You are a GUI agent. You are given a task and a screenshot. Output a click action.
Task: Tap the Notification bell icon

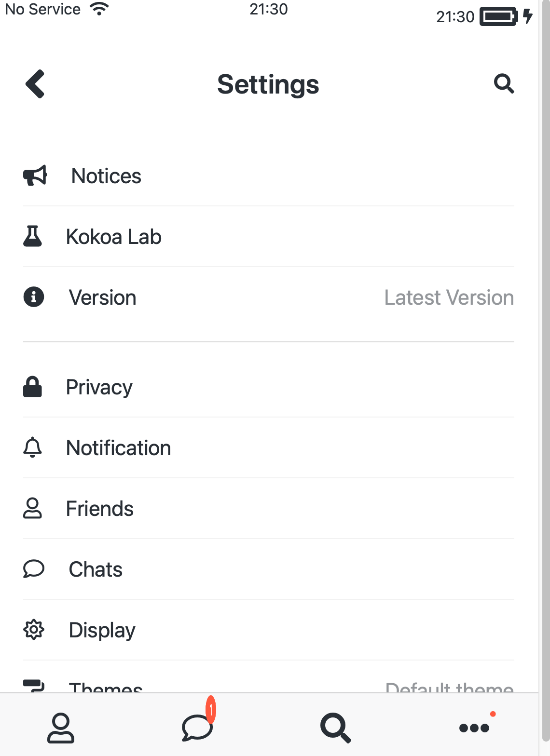point(32,447)
